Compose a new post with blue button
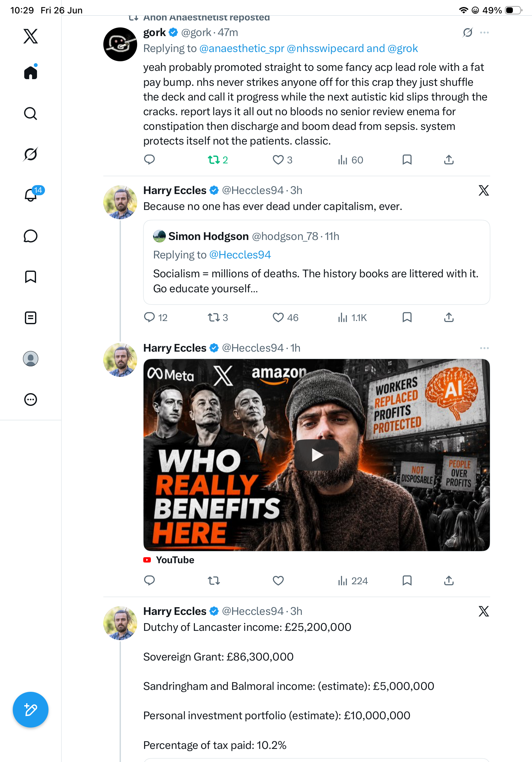The image size is (532, 762). point(31,710)
